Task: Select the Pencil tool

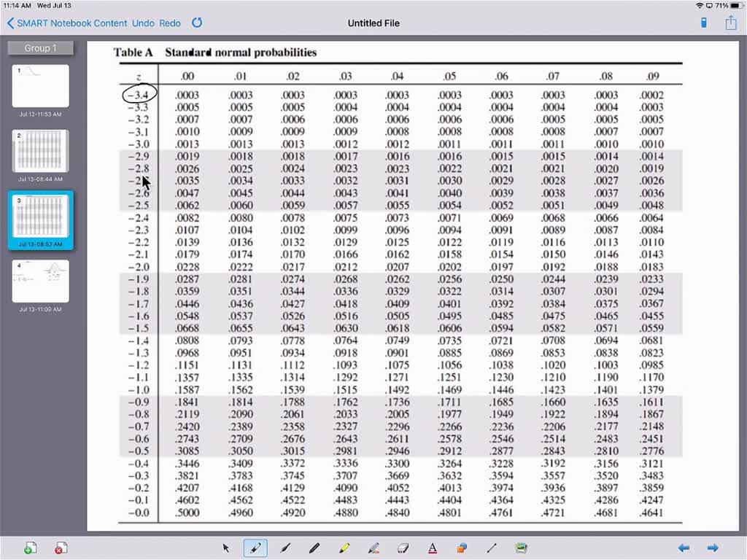Action: coord(314,548)
